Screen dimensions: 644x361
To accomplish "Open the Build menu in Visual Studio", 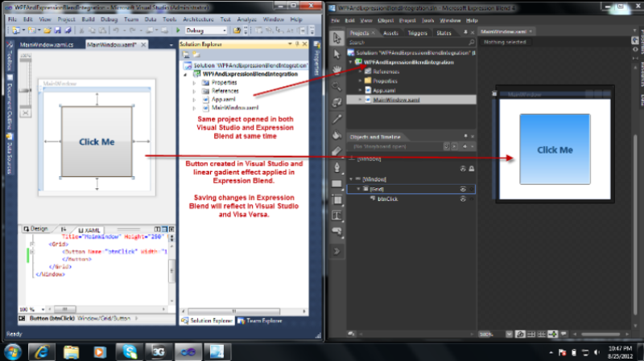I will click(89, 19).
